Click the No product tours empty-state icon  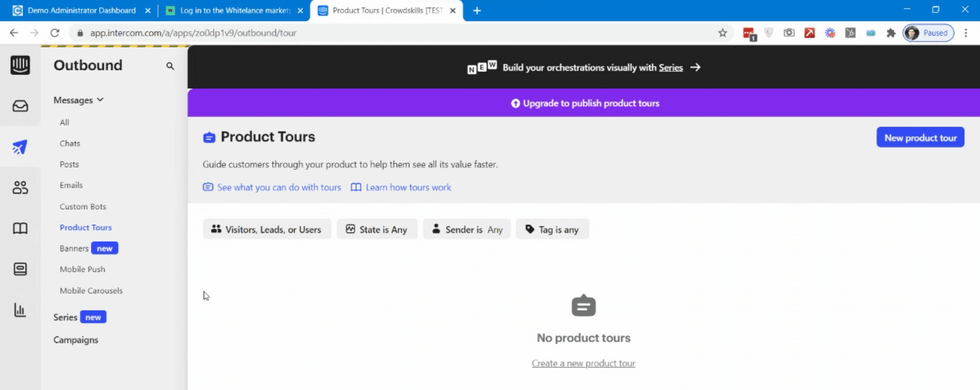click(x=583, y=305)
